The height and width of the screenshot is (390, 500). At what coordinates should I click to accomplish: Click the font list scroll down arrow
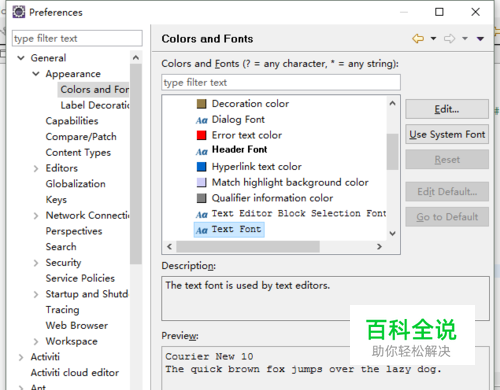click(x=393, y=233)
